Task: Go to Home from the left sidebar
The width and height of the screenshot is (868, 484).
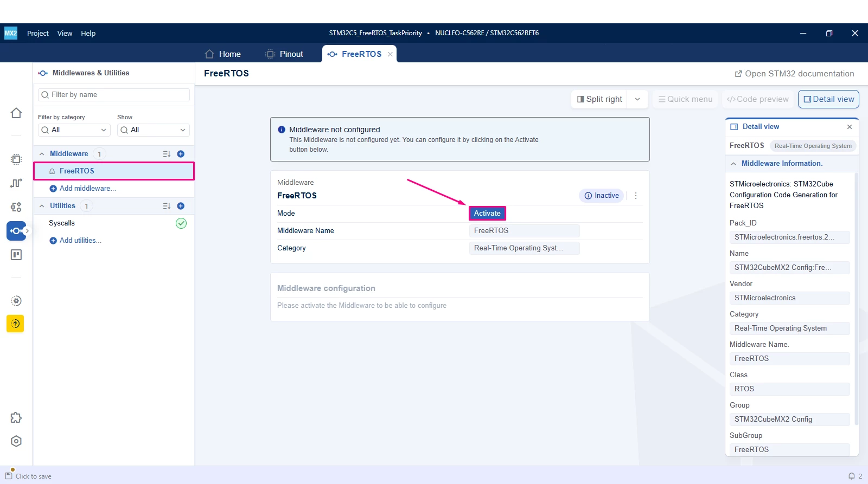Action: [16, 113]
